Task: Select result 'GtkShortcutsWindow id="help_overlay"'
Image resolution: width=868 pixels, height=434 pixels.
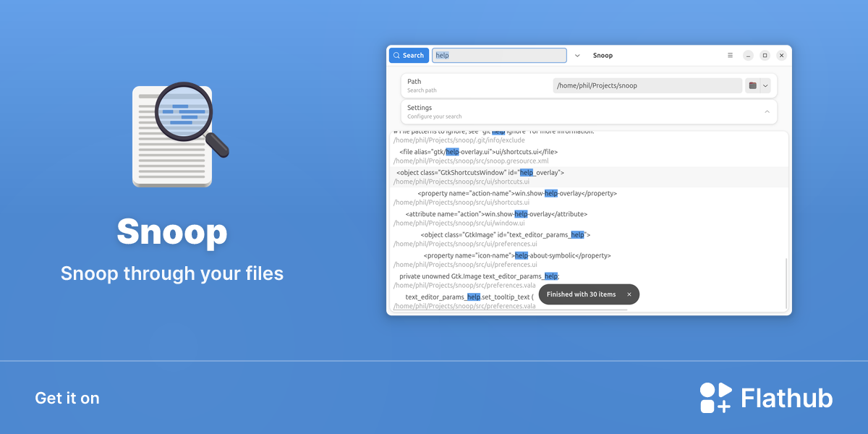Action: tap(480, 173)
